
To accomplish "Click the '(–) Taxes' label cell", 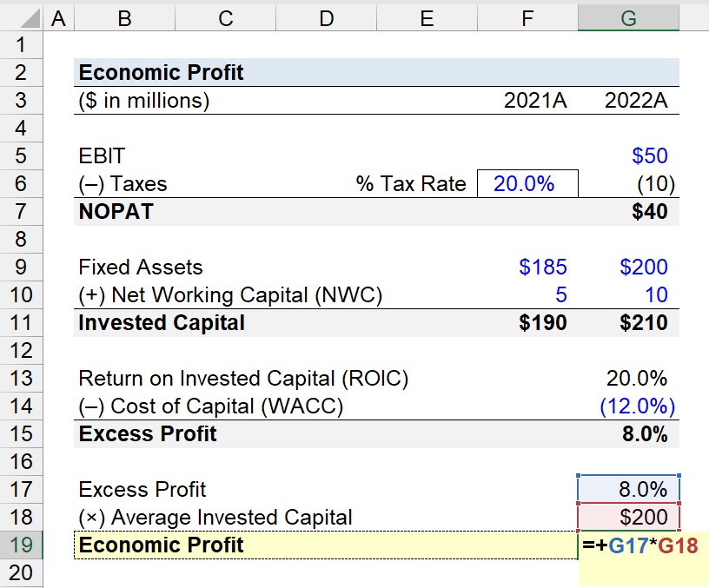I will click(x=123, y=184).
